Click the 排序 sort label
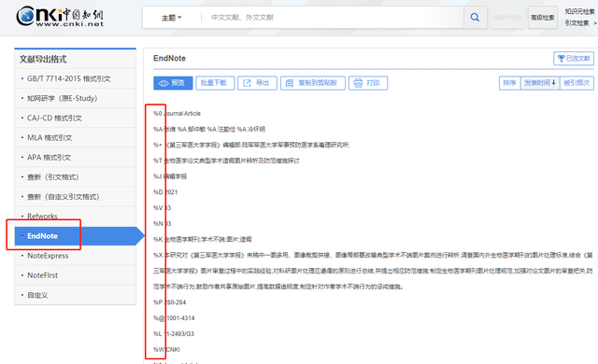 pos(509,83)
